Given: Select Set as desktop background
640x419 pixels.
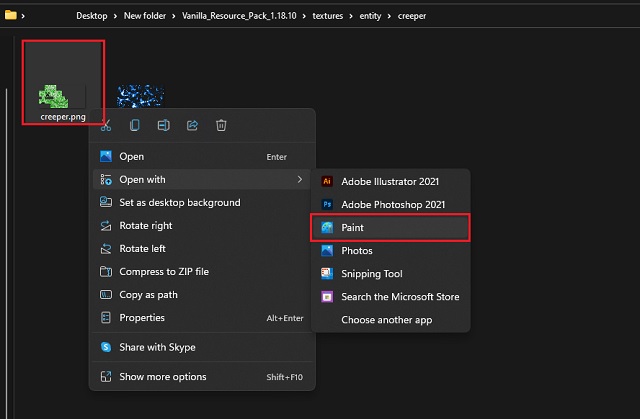Looking at the screenshot, I should tap(202, 203).
